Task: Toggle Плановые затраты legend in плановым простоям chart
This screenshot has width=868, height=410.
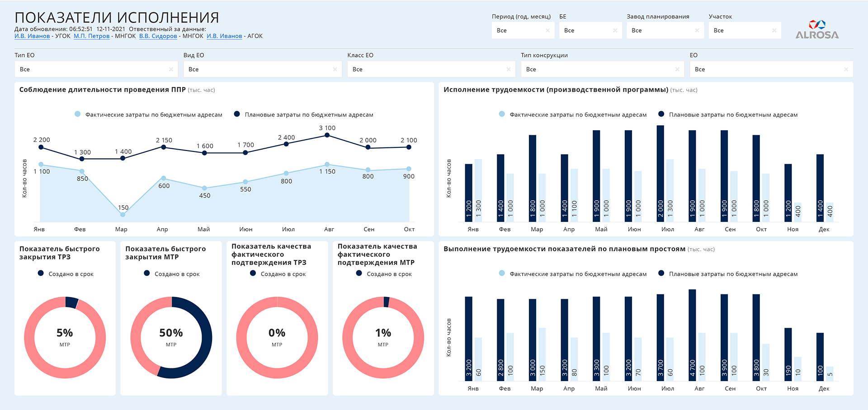Action: (728, 274)
